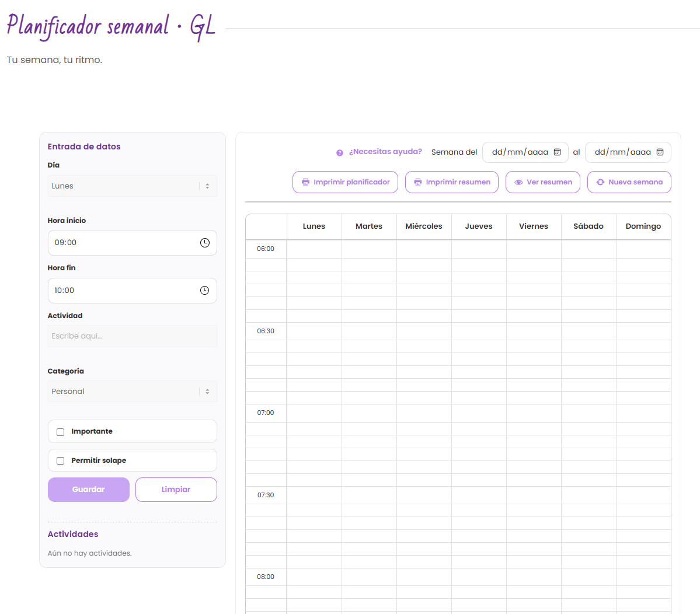Image resolution: width=700 pixels, height=614 pixels.
Task: Click the eye icon on Ver resumen
Action: tap(518, 182)
